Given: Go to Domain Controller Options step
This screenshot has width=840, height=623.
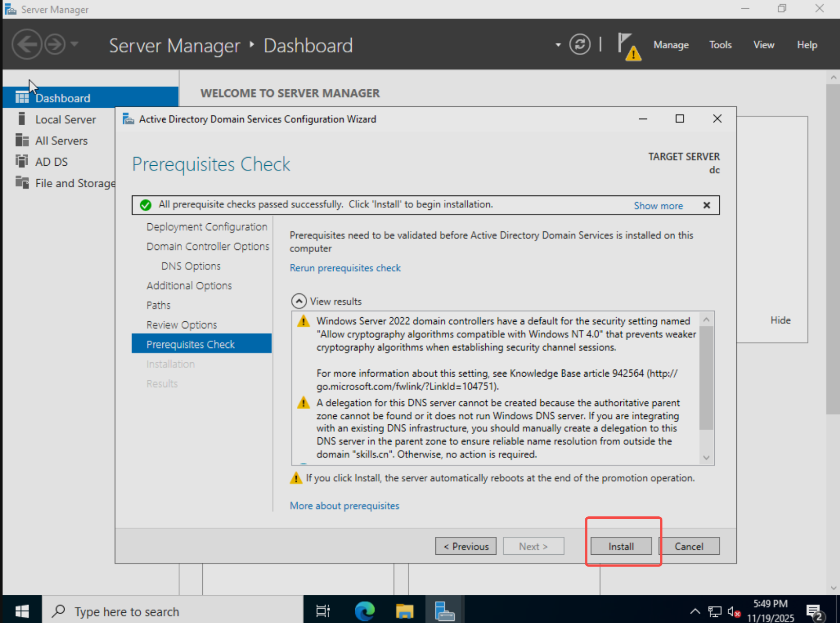Looking at the screenshot, I should pos(208,246).
